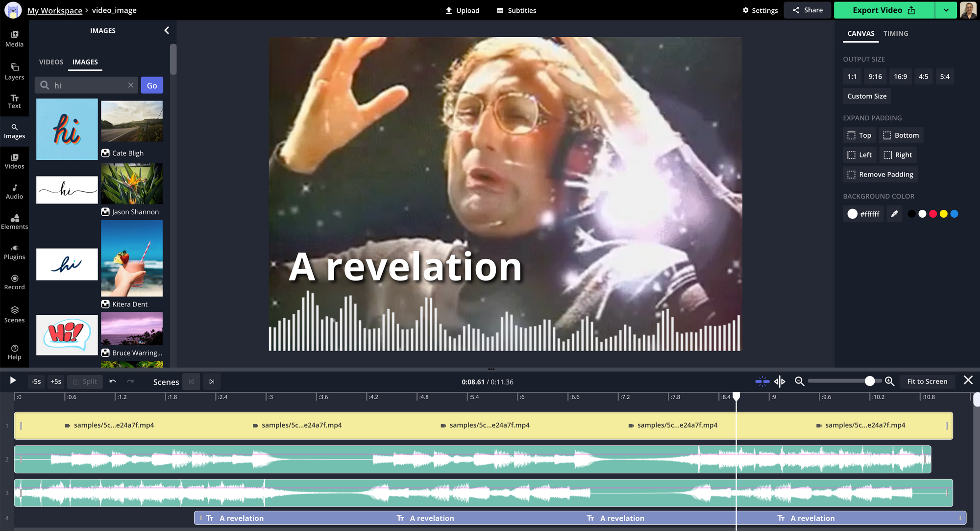Image resolution: width=980 pixels, height=531 pixels.
Task: Select the 16:9 output size option
Action: coord(900,76)
